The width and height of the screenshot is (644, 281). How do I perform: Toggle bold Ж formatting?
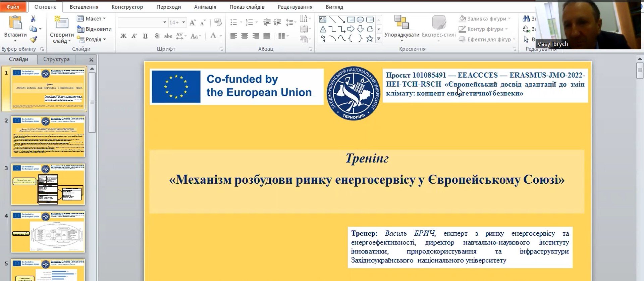[x=123, y=36]
